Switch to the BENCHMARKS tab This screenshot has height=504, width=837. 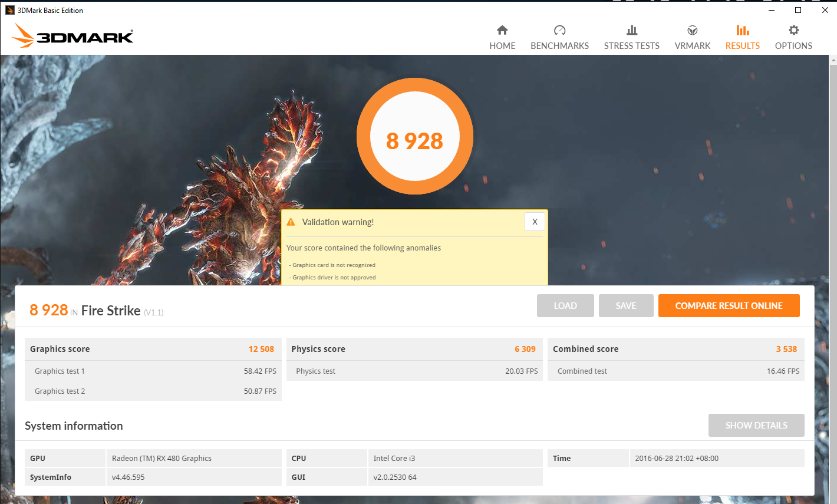coord(559,46)
